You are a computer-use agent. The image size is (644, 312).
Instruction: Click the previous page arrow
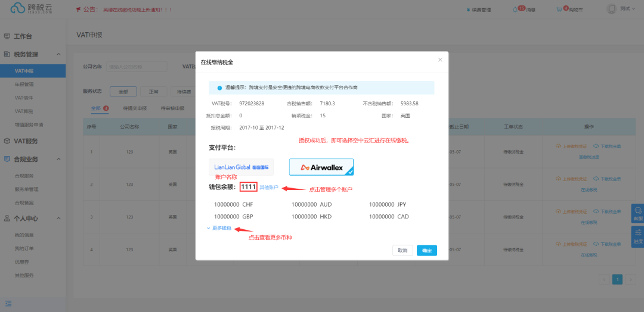(x=604, y=280)
